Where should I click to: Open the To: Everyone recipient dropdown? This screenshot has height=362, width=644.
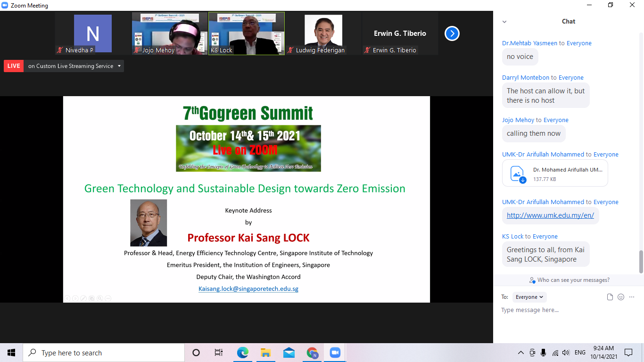(x=529, y=297)
